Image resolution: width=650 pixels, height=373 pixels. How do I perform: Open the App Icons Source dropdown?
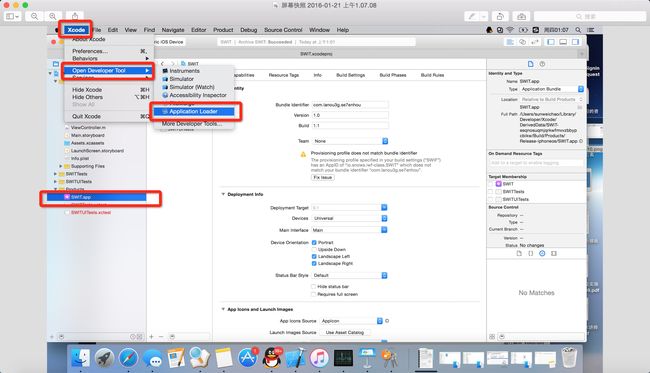[x=352, y=321]
